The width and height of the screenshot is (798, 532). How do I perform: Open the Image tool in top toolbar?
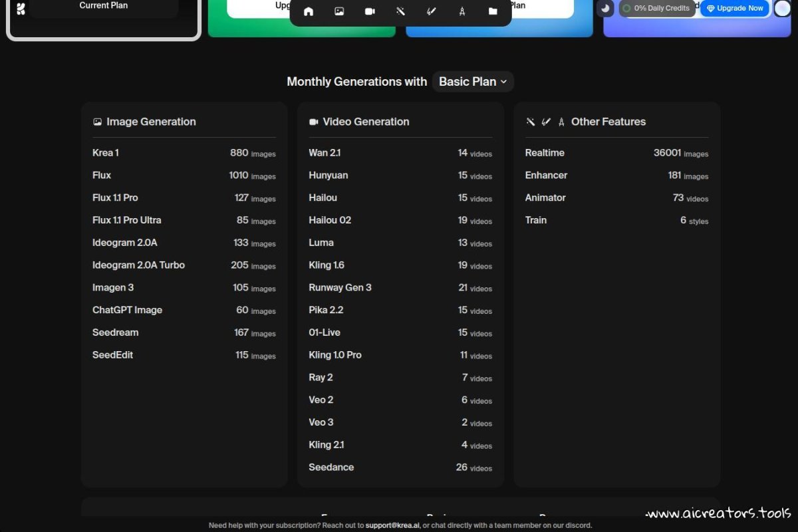point(339,11)
